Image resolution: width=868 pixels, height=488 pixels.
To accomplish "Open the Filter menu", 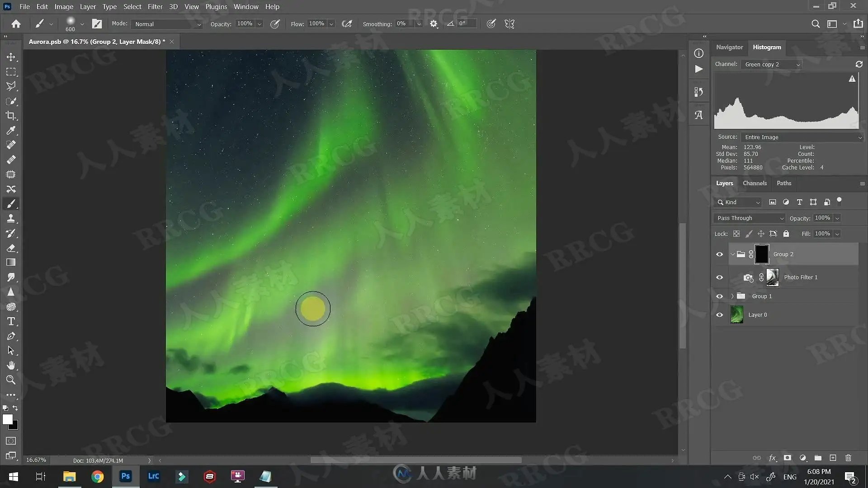I will 155,7.
